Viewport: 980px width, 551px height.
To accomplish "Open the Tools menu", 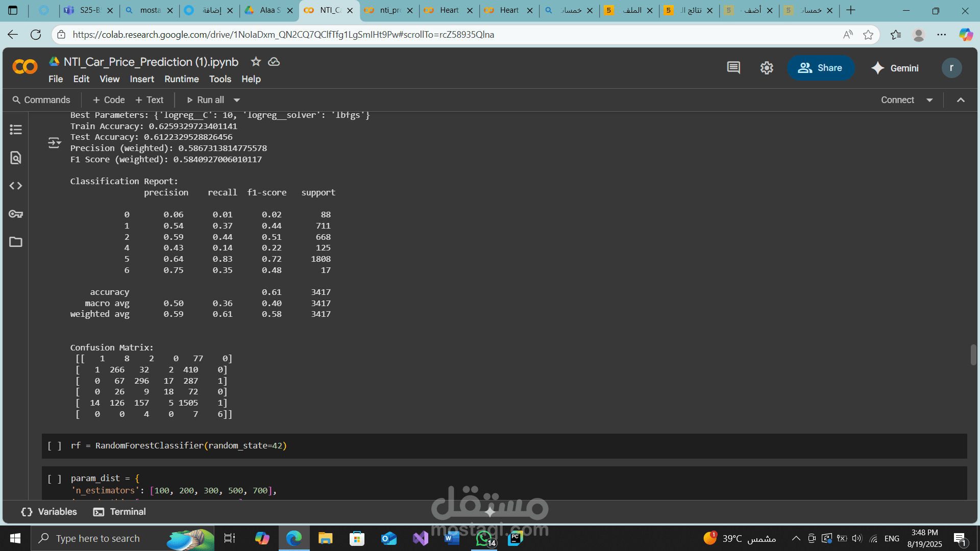I will pos(220,79).
